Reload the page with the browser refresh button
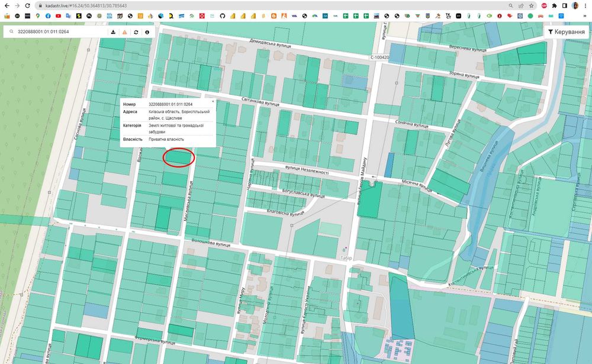This screenshot has width=592, height=364. [x=27, y=5]
